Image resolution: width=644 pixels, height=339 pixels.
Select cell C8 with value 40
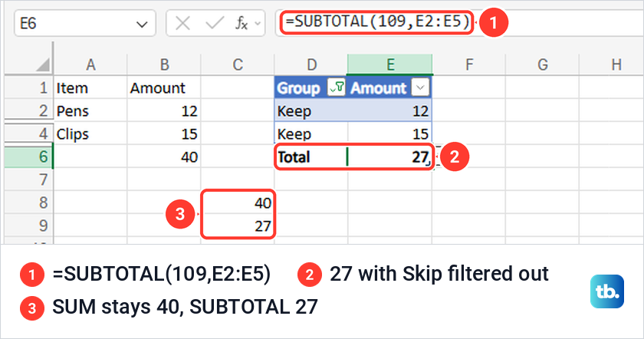tap(238, 202)
